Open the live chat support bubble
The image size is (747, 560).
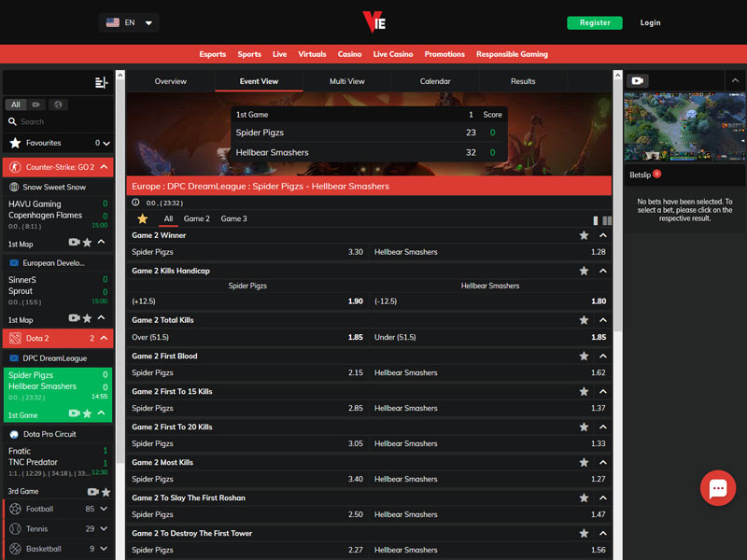718,488
